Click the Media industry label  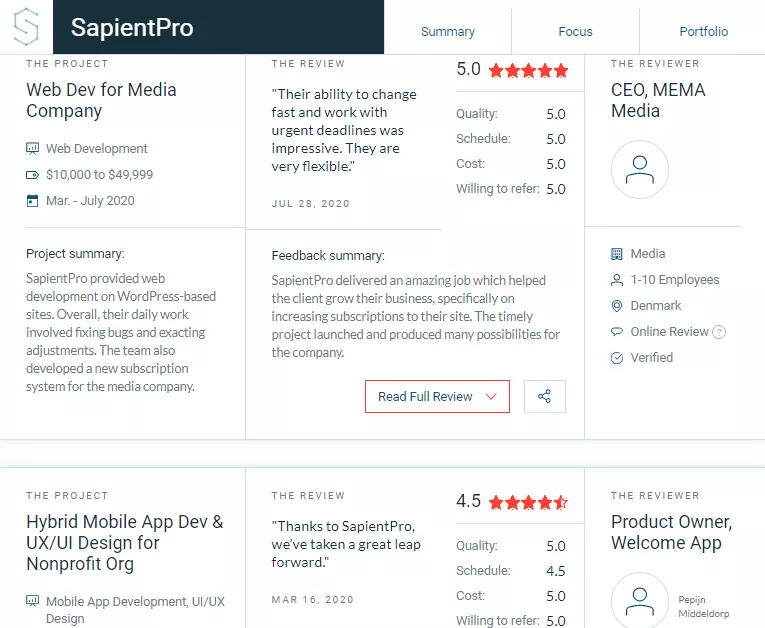pos(648,254)
